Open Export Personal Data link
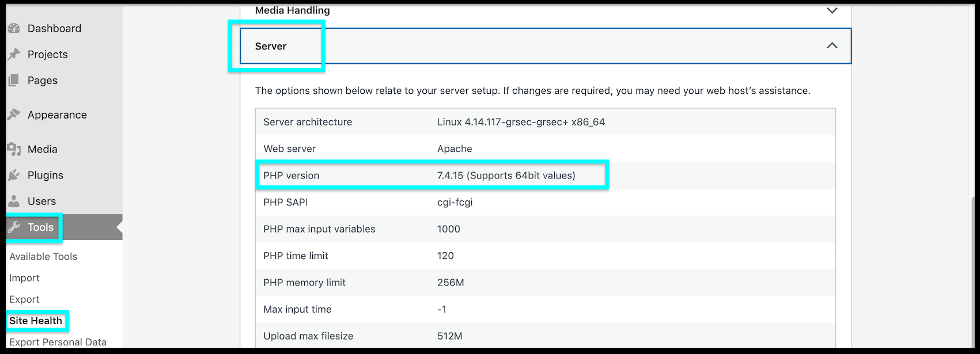 (58, 342)
